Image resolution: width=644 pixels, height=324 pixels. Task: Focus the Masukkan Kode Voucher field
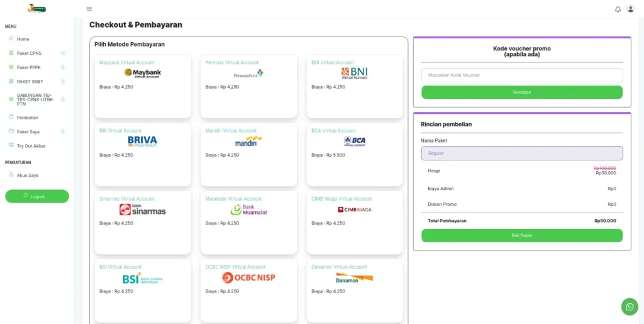521,75
